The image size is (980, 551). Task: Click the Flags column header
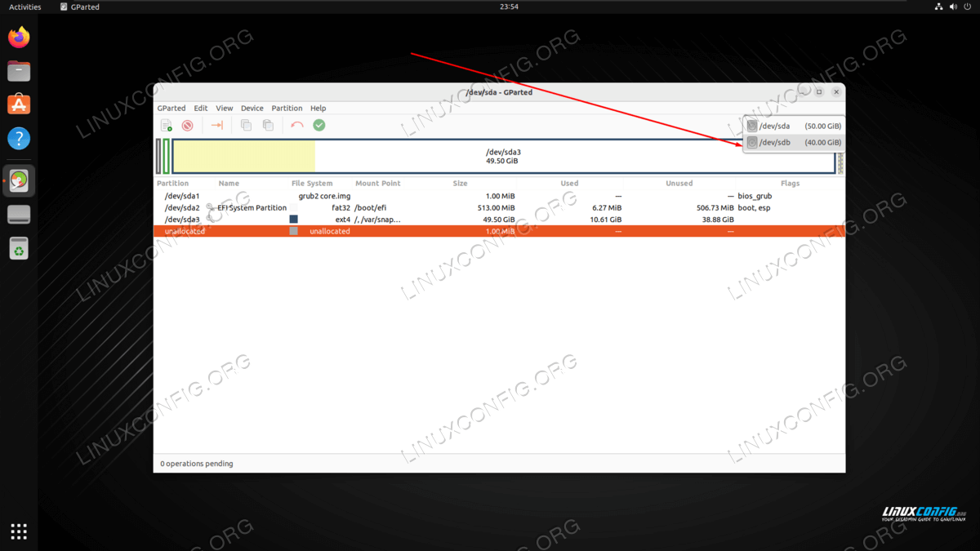coord(790,184)
